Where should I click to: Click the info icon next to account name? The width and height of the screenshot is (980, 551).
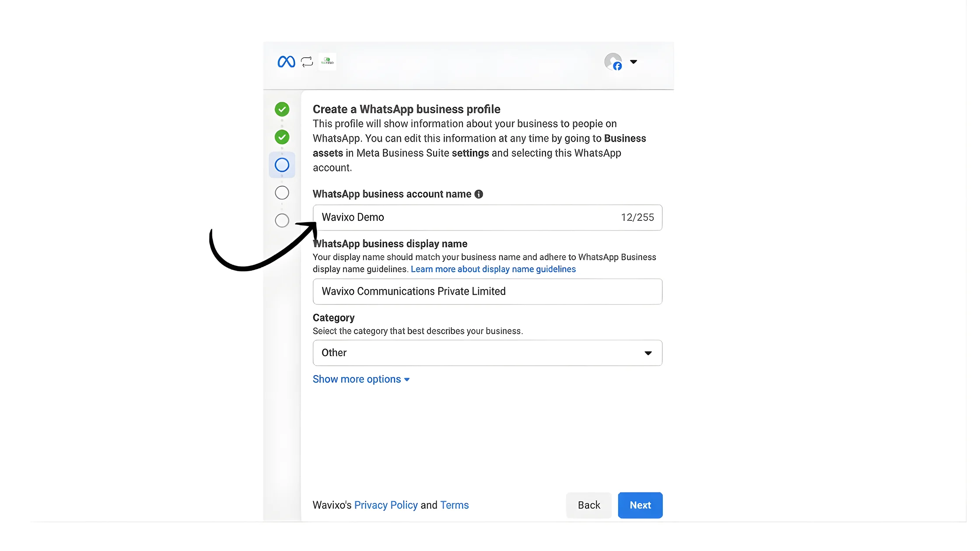(x=479, y=194)
